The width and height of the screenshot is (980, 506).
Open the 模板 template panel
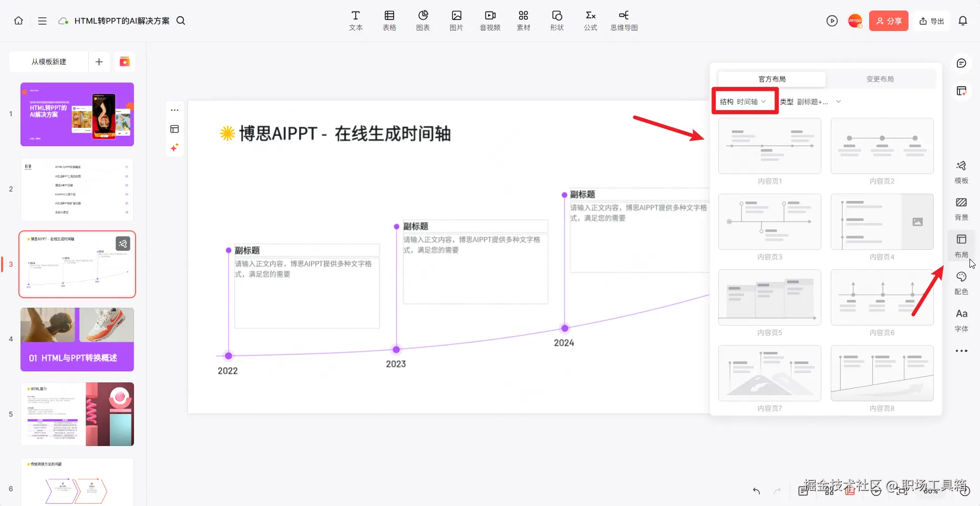pyautogui.click(x=961, y=172)
